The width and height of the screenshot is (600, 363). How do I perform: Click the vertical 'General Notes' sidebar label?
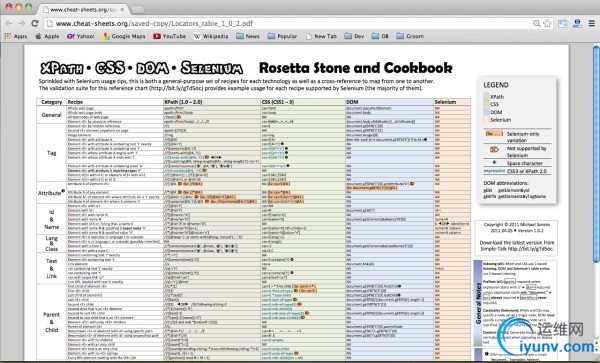478,303
